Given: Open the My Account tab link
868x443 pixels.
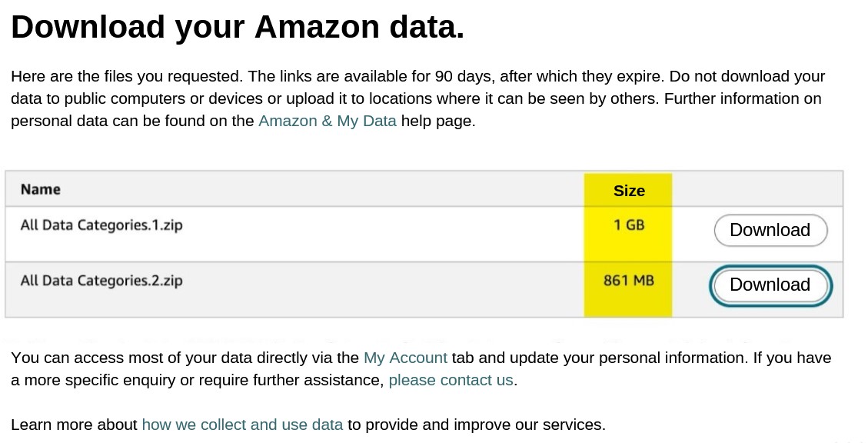Looking at the screenshot, I should click(405, 357).
